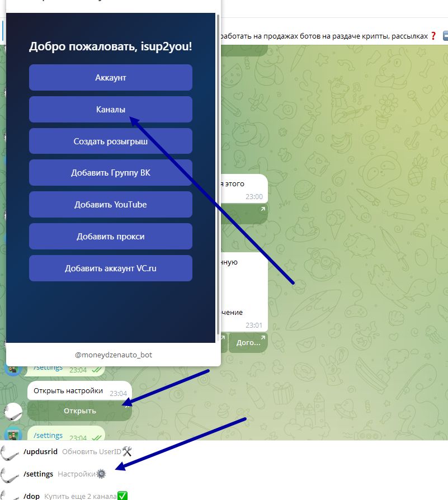
Task: Select Добавить аккаунт VC.ru
Action: click(110, 268)
